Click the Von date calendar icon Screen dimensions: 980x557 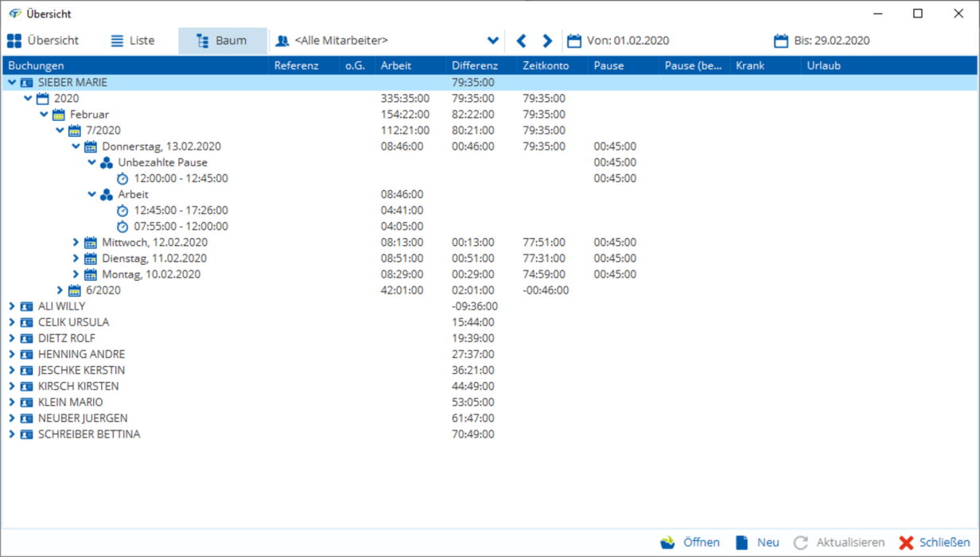click(574, 41)
